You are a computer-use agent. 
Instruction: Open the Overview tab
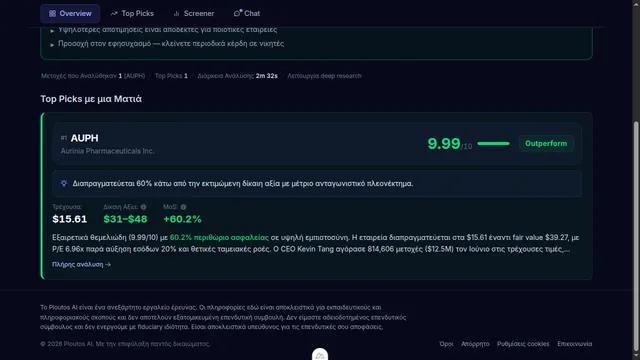70,13
